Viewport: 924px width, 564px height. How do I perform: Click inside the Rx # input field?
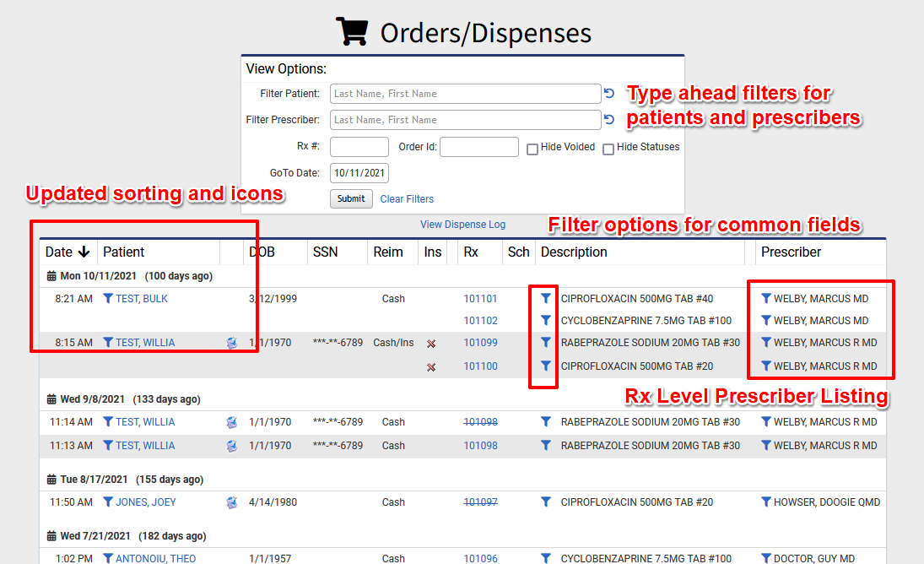pos(359,146)
